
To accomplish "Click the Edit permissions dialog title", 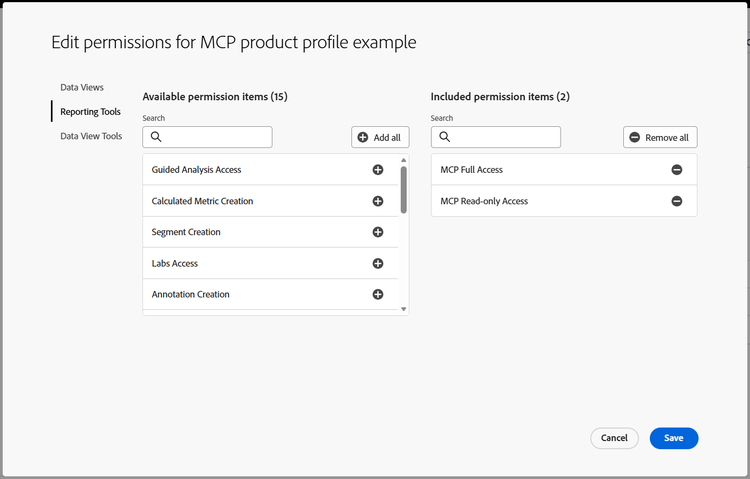I will tap(234, 42).
